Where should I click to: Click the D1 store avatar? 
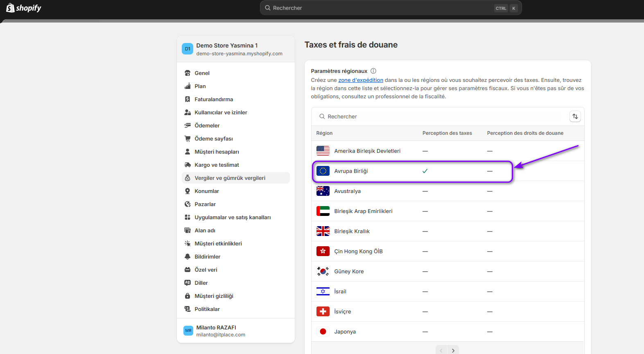pos(188,49)
